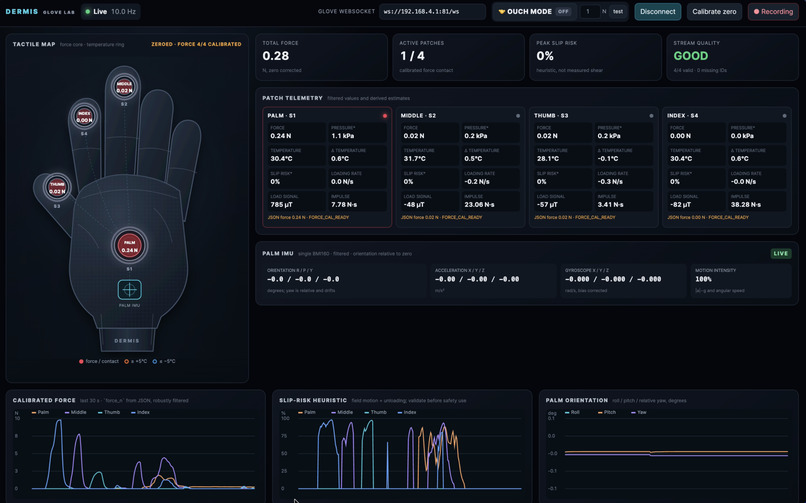
Task: Click the Disconnect button
Action: click(x=657, y=11)
